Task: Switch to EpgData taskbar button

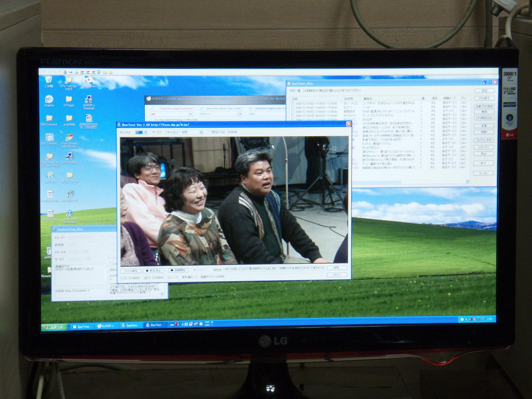Action: point(130,326)
